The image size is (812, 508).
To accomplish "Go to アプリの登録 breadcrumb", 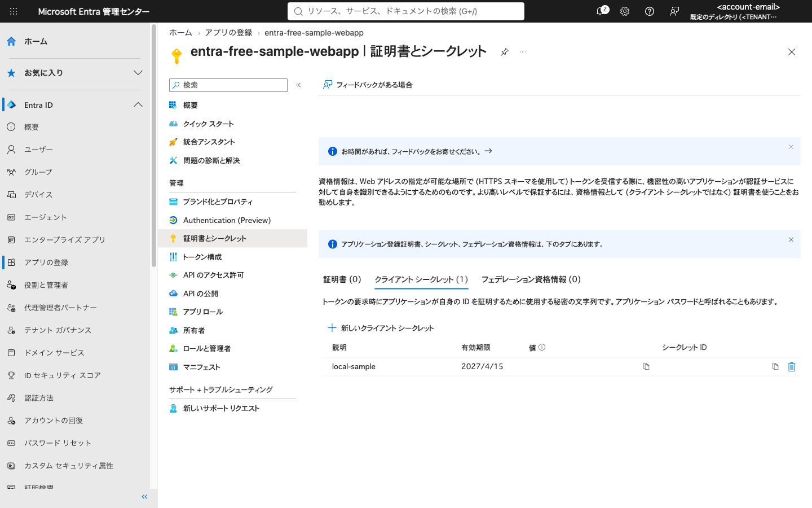I will [x=228, y=33].
